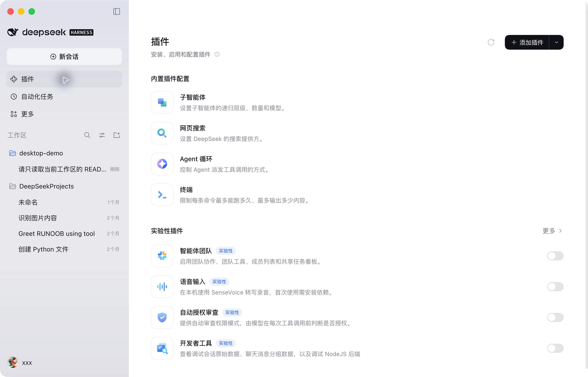Click the 自动授权审查 shield icon
Screen dimensions: 588x377
(x=162, y=317)
